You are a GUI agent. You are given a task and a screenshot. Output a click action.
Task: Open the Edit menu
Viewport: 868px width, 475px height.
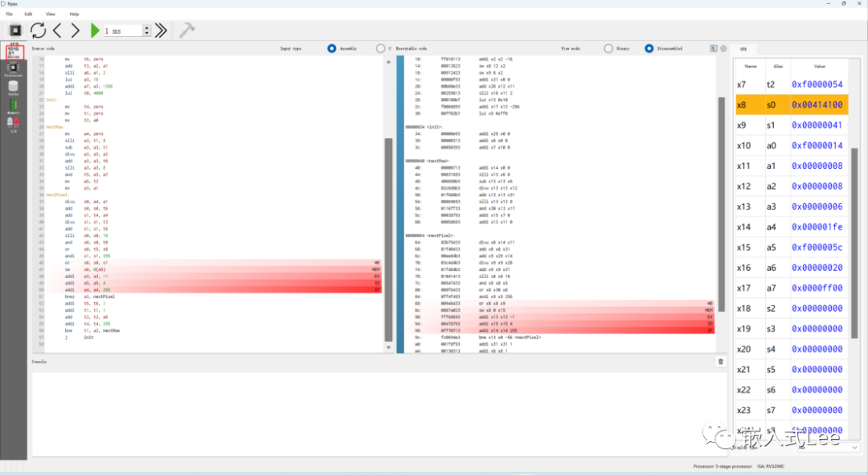click(28, 14)
